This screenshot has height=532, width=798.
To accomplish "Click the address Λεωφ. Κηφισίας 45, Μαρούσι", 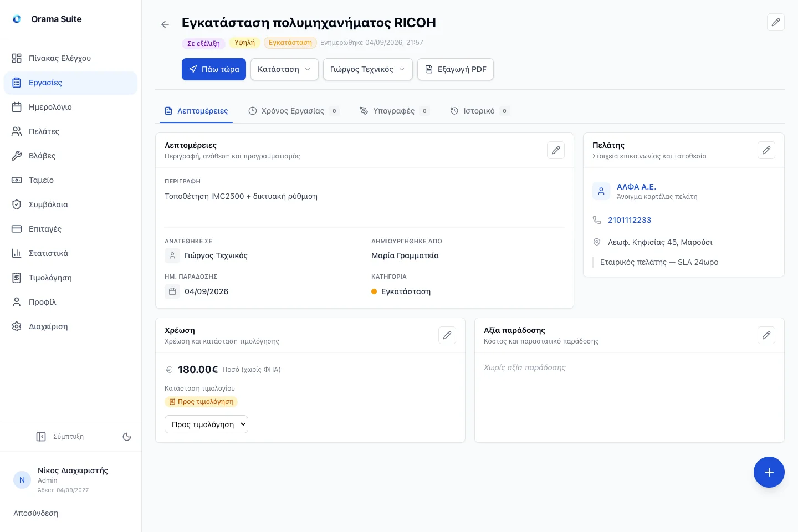I will [x=660, y=242].
